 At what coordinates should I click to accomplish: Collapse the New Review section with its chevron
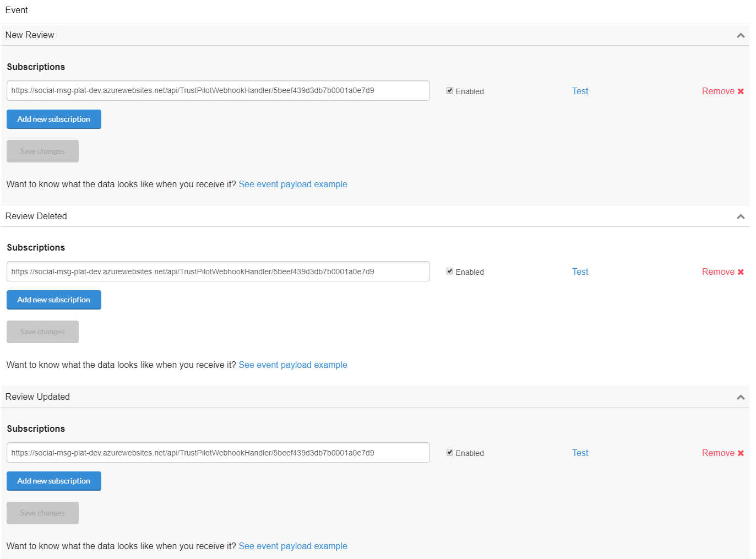coord(741,34)
